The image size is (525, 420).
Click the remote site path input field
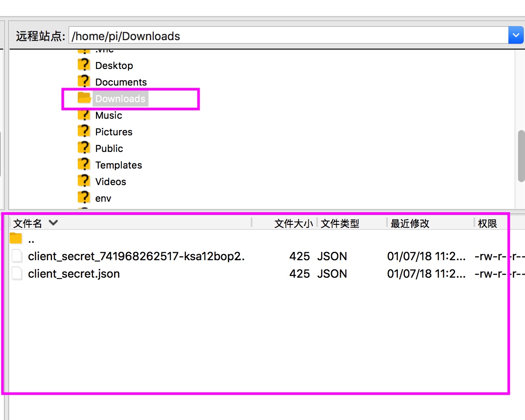coord(288,35)
